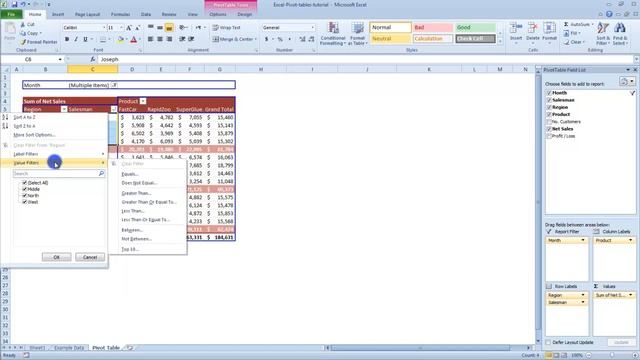
Task: Click the AutoSum sigma icon
Action: 566,24
